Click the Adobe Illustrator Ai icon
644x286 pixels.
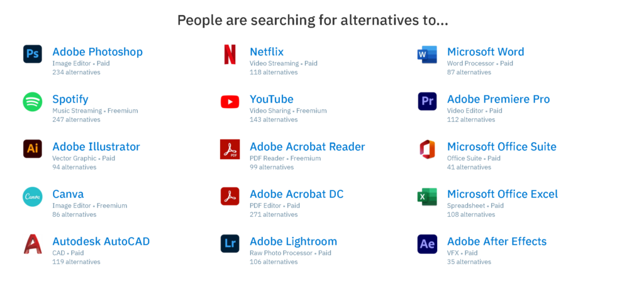point(33,149)
